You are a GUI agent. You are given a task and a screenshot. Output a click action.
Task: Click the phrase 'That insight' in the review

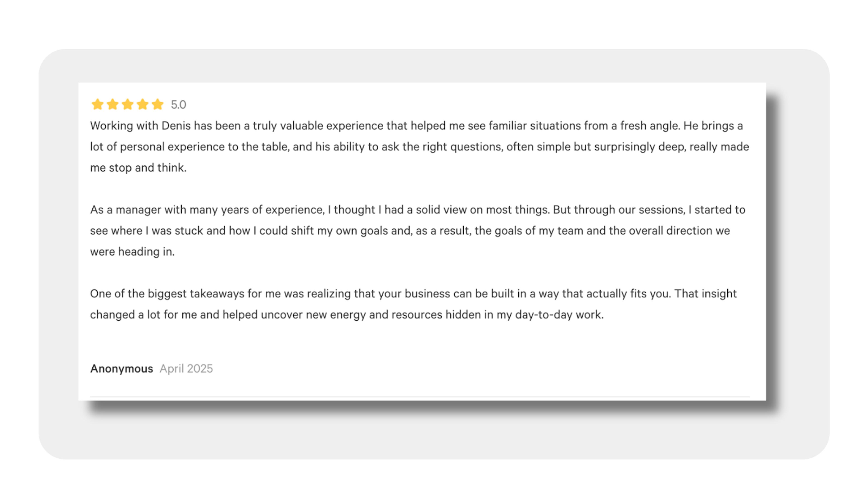point(705,294)
